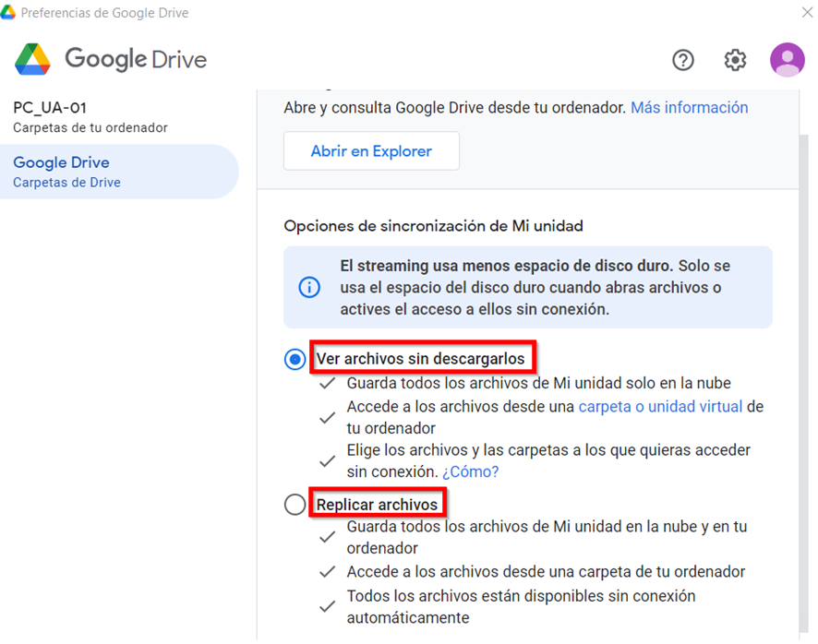Screen dimensions: 818x644
Task: Click the small Drive icon in title bar
Action: [x=8, y=12]
